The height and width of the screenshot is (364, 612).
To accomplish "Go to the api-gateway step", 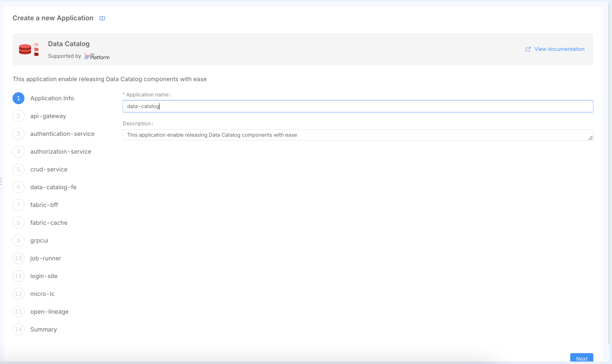I will click(48, 116).
